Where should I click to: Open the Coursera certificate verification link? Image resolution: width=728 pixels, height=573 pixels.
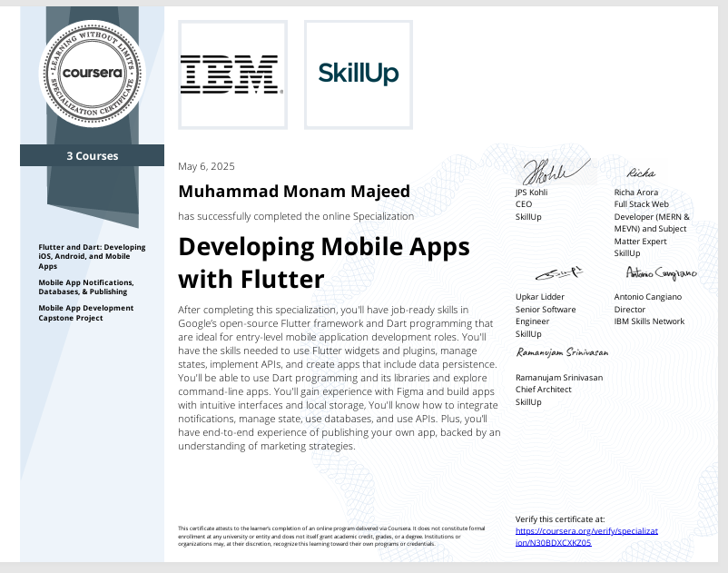click(x=586, y=537)
